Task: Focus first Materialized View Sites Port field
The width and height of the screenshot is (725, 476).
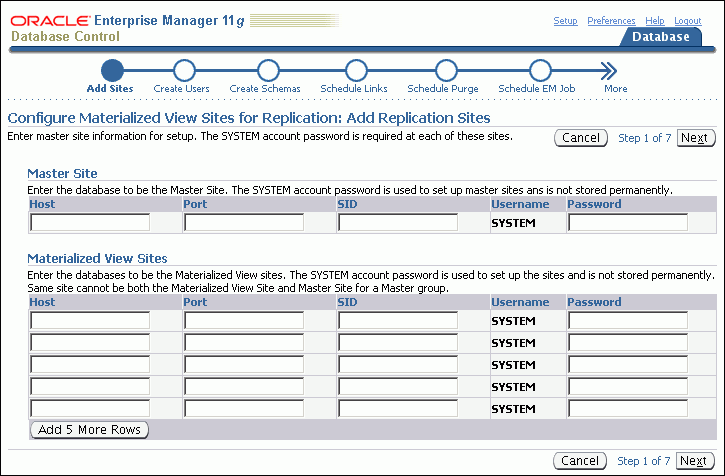Action: [x=244, y=320]
